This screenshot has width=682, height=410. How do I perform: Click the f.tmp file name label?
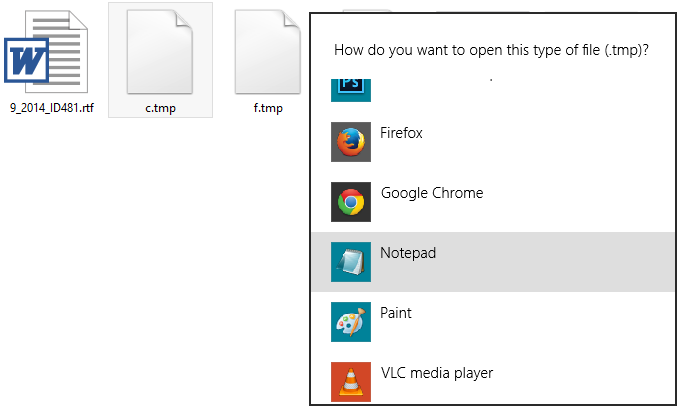click(x=268, y=108)
